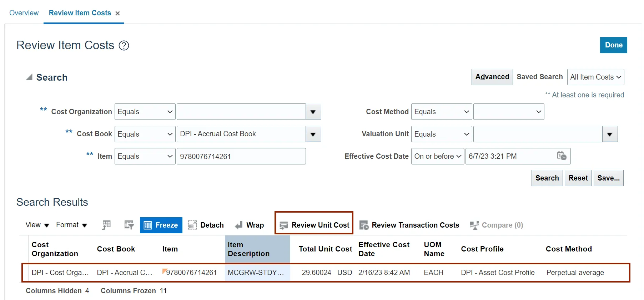The width and height of the screenshot is (644, 300).
Task: Collapse the Search section
Action: point(29,77)
